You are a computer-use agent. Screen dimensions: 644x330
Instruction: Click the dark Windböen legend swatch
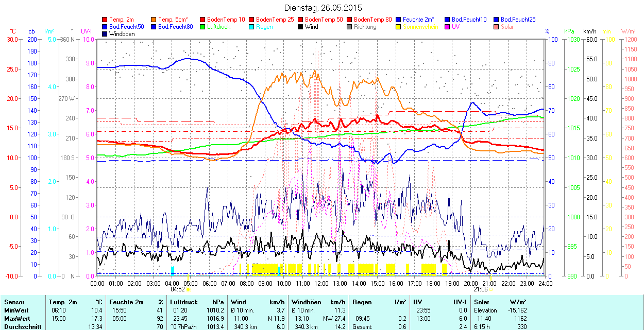(x=105, y=34)
